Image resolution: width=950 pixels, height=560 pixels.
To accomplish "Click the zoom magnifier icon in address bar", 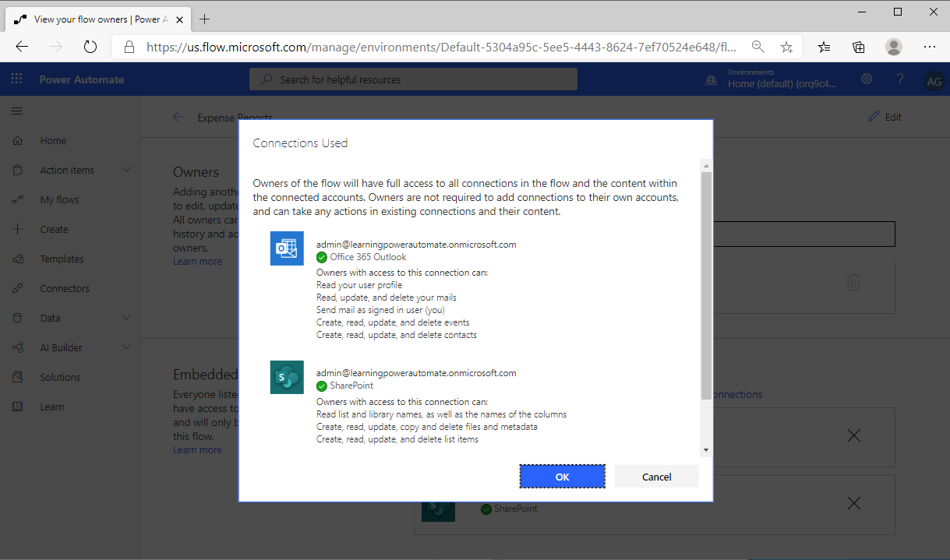I will [x=758, y=47].
